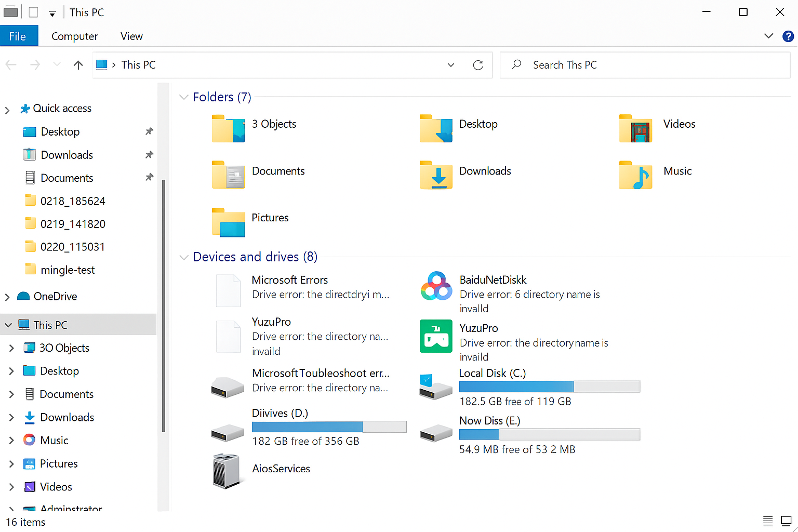
Task: Click the Downloads folder icon in Folders
Action: (436, 175)
